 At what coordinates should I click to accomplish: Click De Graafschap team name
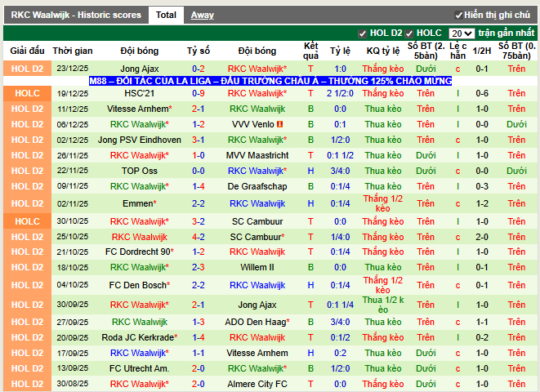(x=257, y=186)
